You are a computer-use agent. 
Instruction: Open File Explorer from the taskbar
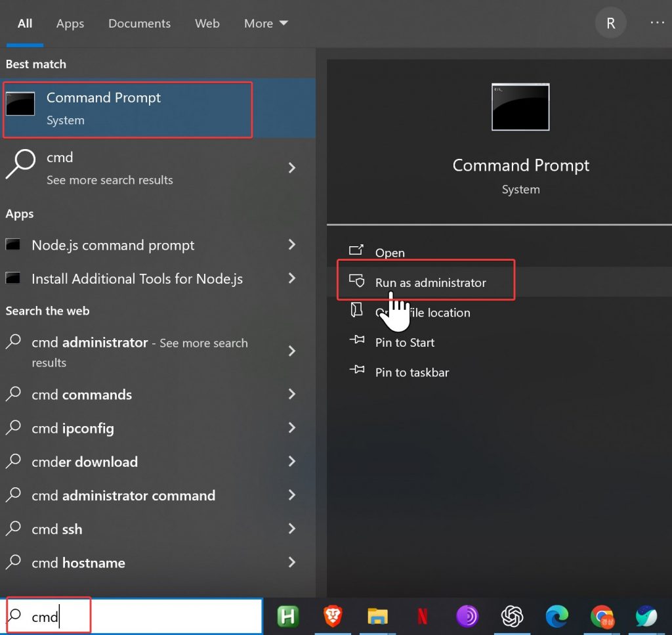(377, 616)
